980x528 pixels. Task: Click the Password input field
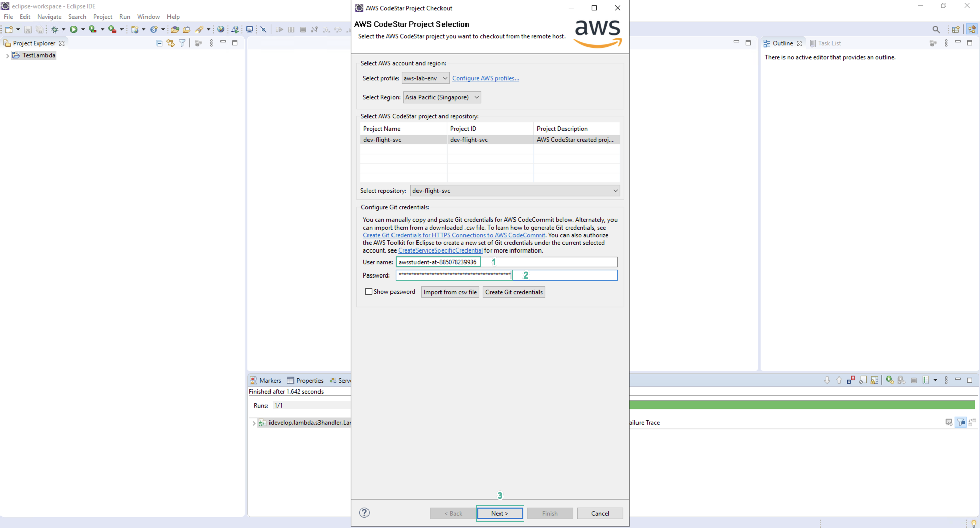506,275
